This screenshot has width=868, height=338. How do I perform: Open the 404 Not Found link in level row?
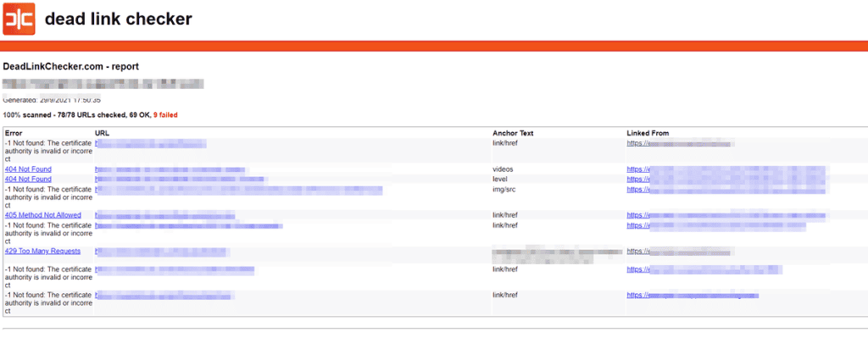click(x=28, y=180)
